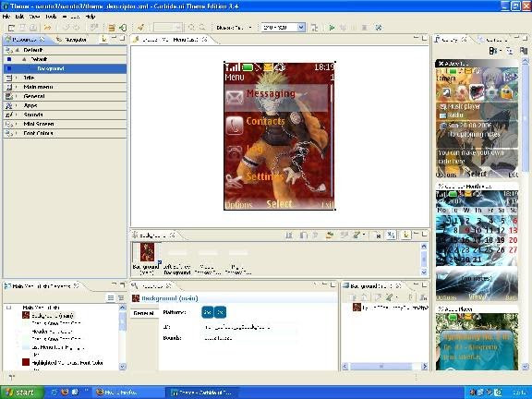Toggle the pin icon in thumbnails toolbar

pyautogui.click(x=405, y=236)
